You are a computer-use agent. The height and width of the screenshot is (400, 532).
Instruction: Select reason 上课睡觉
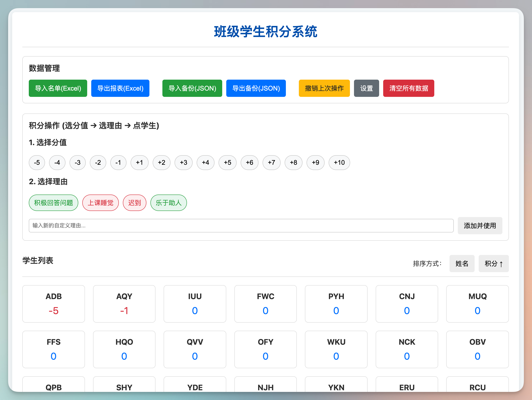coord(100,203)
